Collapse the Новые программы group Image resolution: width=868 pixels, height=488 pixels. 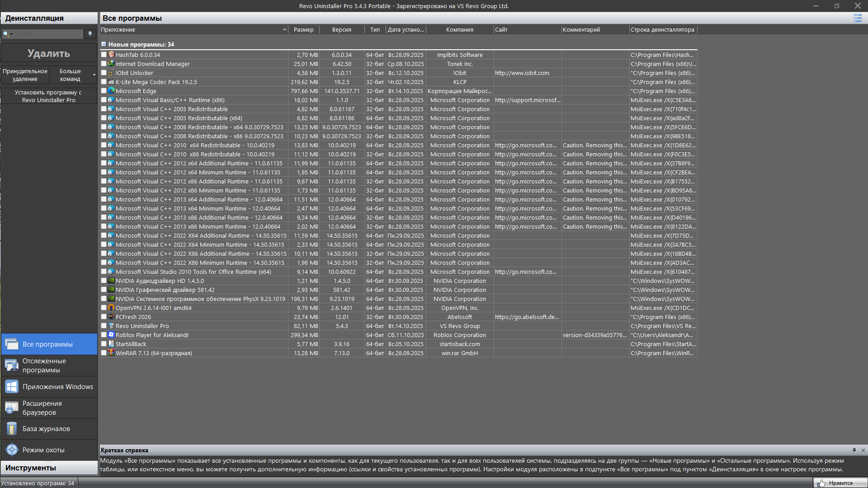click(x=104, y=44)
